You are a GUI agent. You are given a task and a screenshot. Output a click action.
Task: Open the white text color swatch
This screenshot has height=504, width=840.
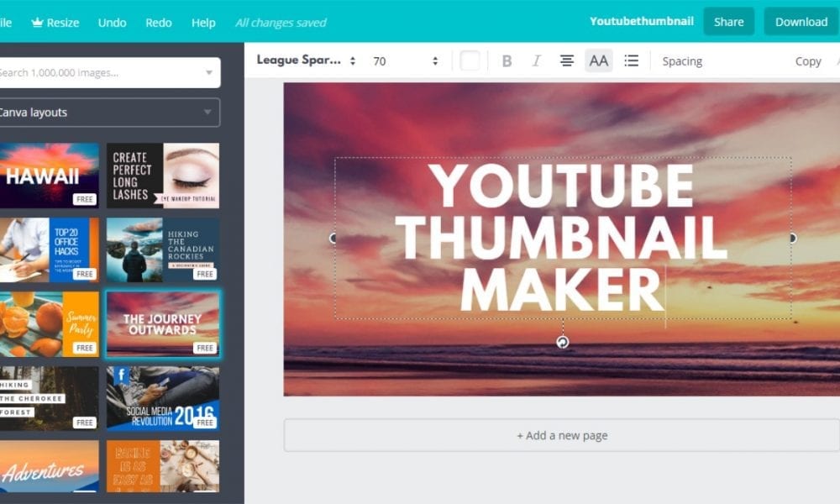coord(470,61)
